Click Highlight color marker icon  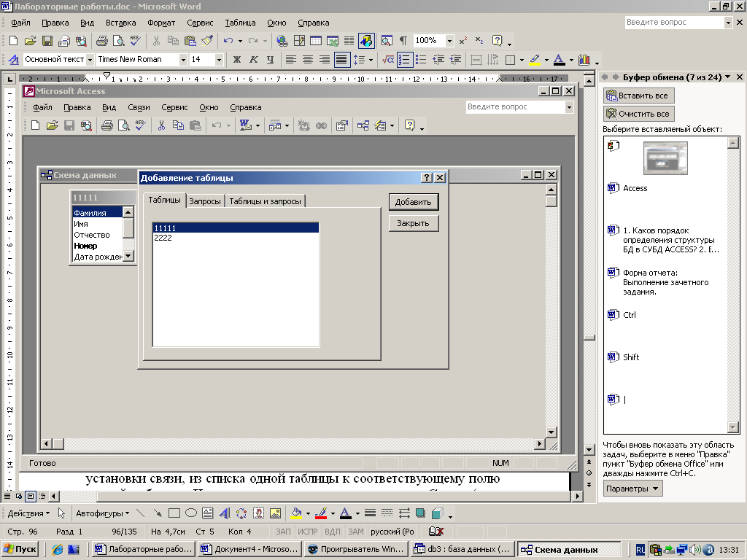click(535, 60)
